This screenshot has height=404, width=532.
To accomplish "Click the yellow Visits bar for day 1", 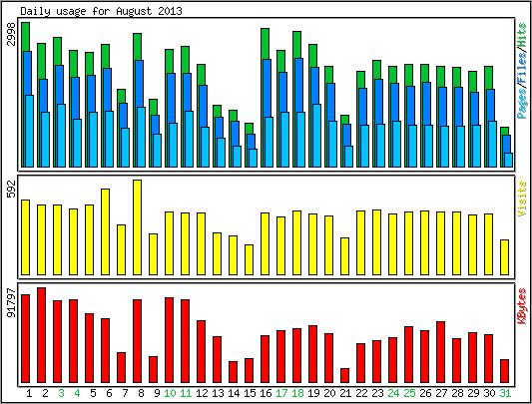I will [x=25, y=237].
